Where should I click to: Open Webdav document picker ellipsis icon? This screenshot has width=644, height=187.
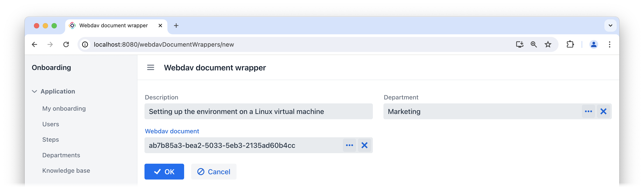coord(349,145)
